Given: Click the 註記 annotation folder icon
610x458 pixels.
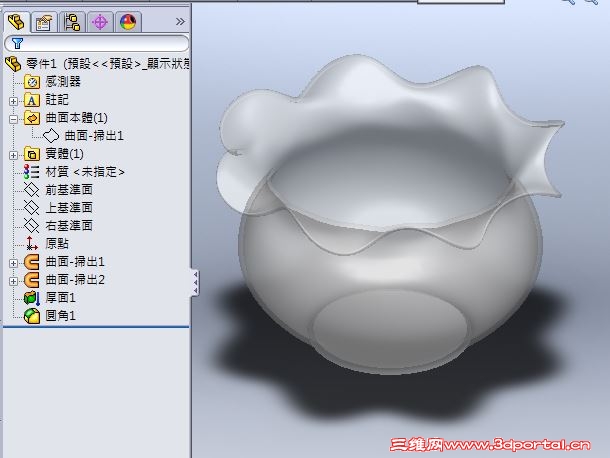Looking at the screenshot, I should [x=32, y=100].
